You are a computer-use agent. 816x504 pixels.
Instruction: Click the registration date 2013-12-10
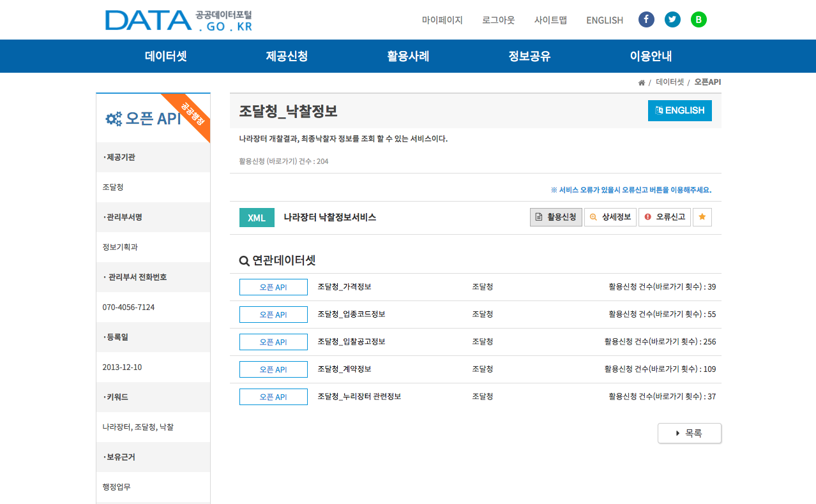[x=122, y=367]
